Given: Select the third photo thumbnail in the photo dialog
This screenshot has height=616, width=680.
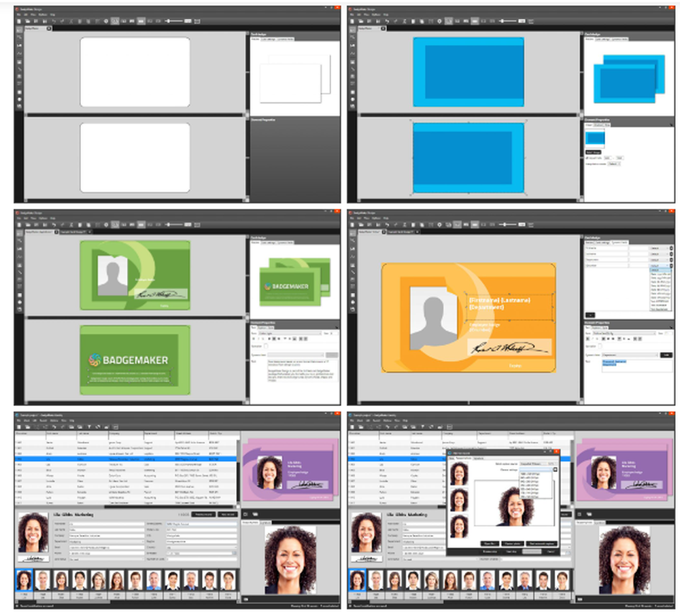Looking at the screenshot, I should point(459,526).
